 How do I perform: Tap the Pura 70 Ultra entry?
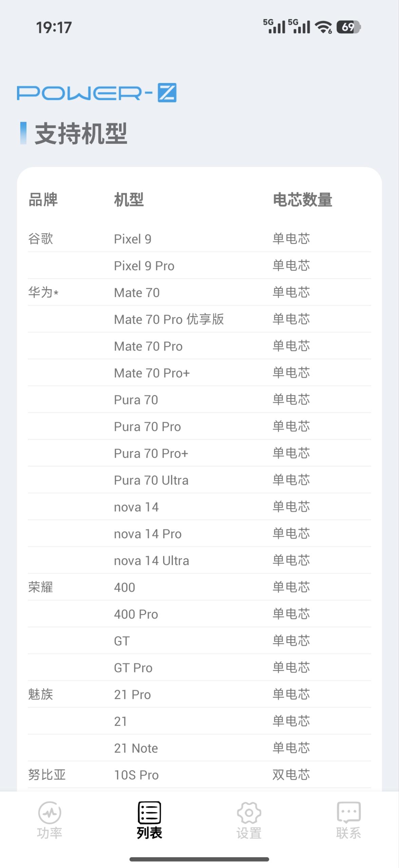click(151, 480)
